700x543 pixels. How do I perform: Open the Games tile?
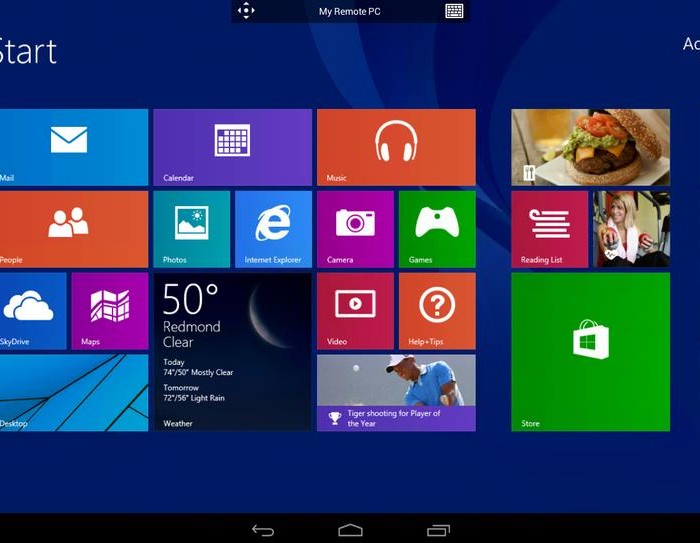[x=437, y=229]
